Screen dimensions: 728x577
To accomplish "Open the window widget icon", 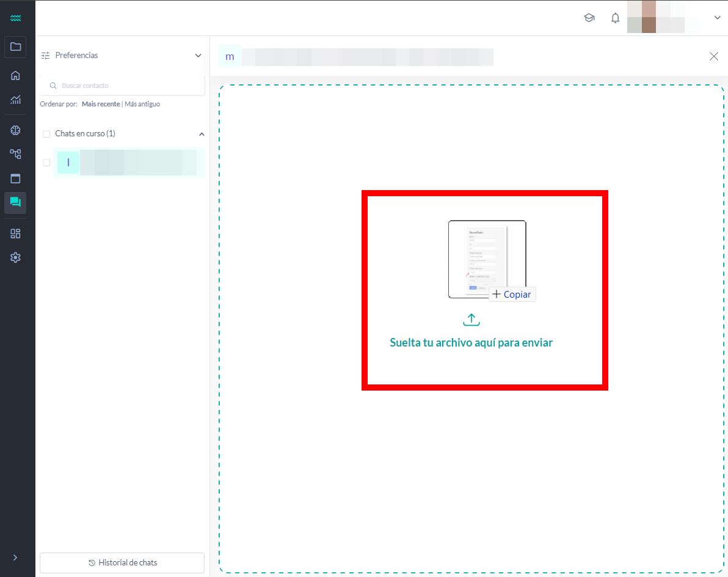I will coord(15,179).
